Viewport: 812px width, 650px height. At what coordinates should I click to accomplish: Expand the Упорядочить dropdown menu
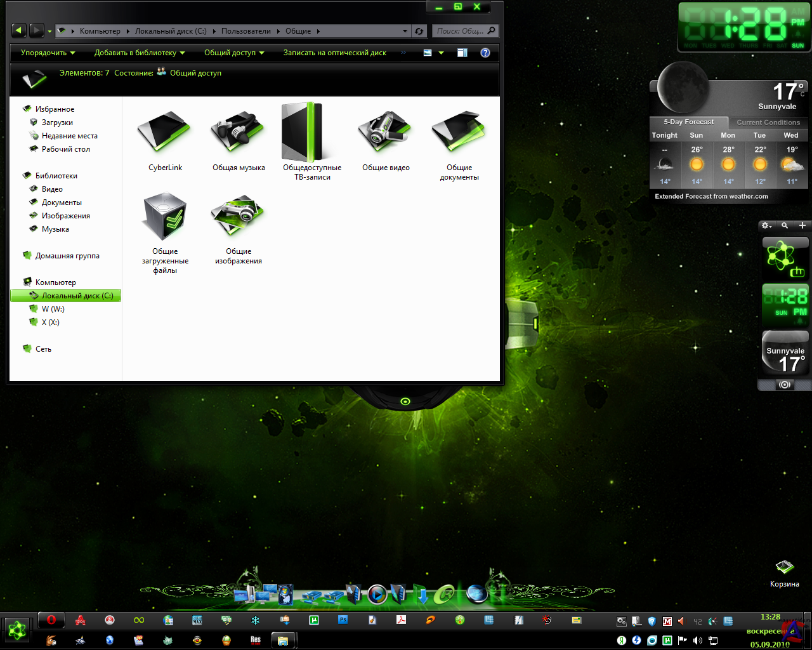pos(48,53)
